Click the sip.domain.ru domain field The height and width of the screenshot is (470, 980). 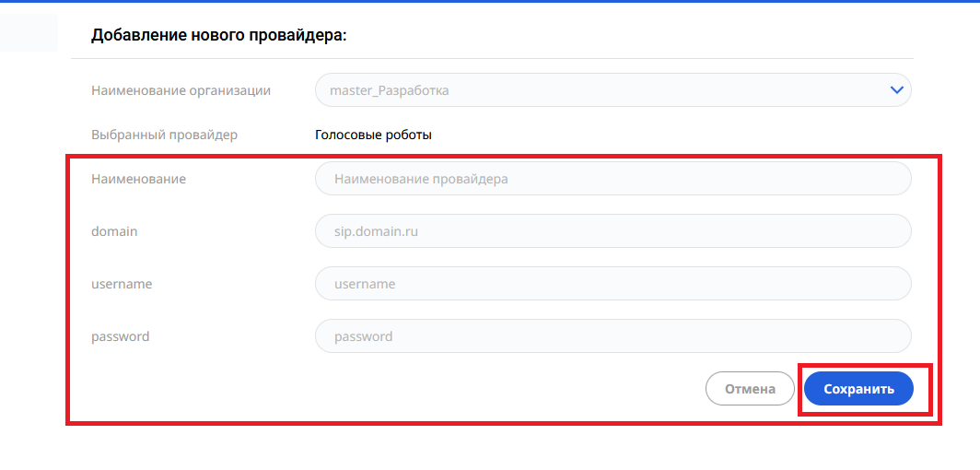pos(613,231)
